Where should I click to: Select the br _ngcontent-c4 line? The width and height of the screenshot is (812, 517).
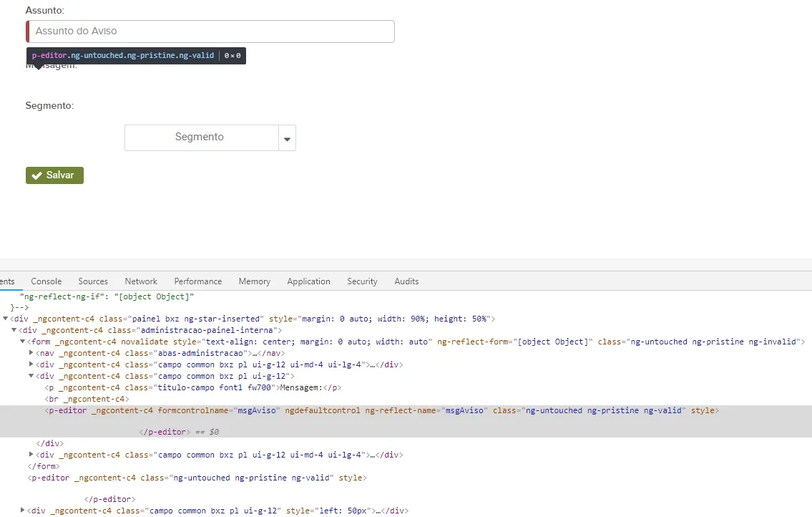[x=87, y=399]
